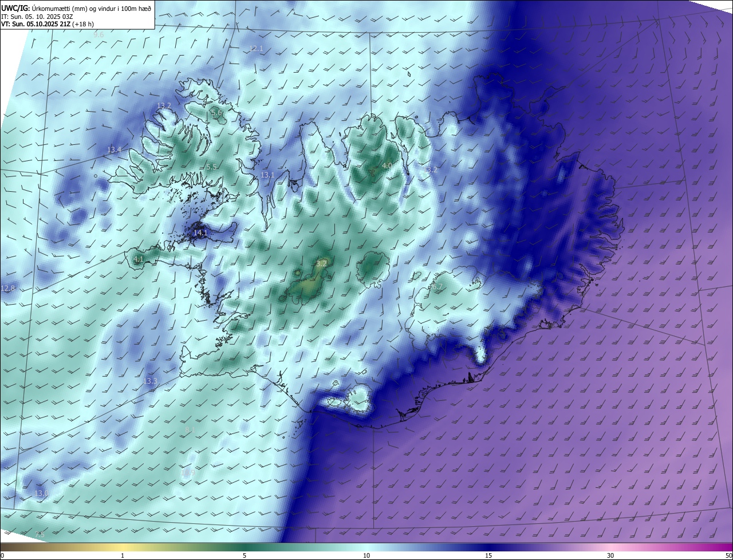The image size is (733, 560).
Task: Click the 1 tick on color scale
Action: click(x=123, y=555)
